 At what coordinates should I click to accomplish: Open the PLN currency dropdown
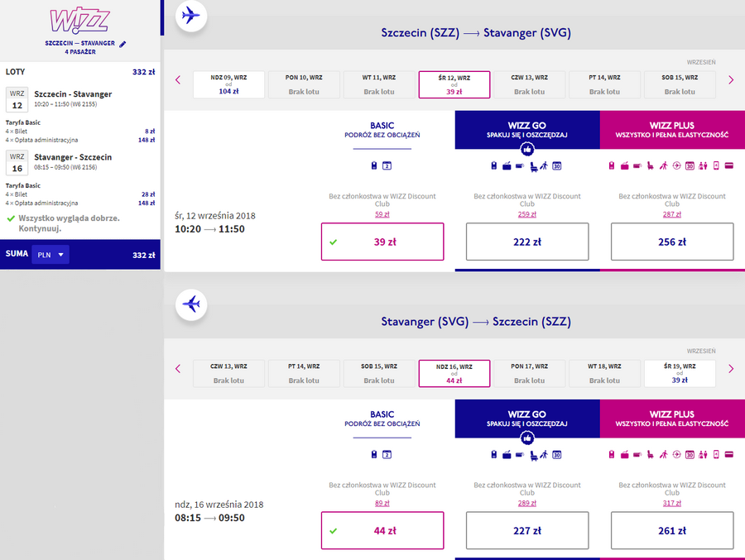[50, 255]
